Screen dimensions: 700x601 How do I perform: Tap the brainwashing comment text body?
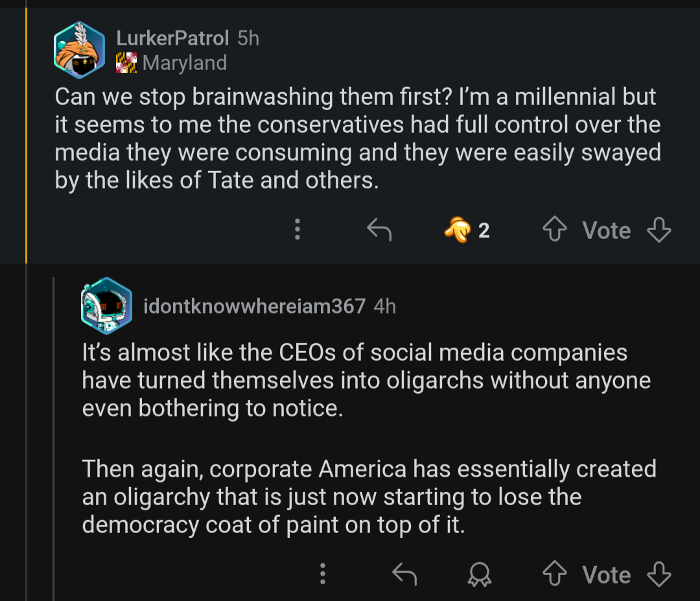[x=356, y=138]
